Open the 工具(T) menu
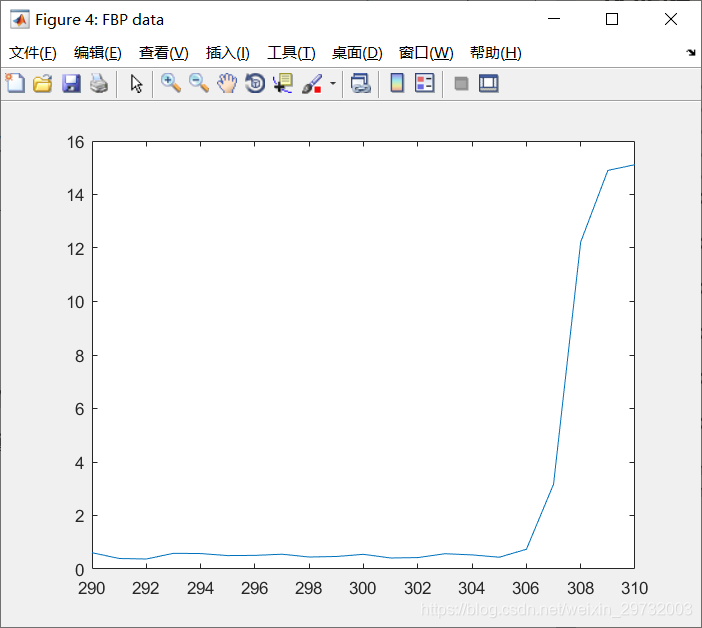702x628 pixels. coord(291,53)
